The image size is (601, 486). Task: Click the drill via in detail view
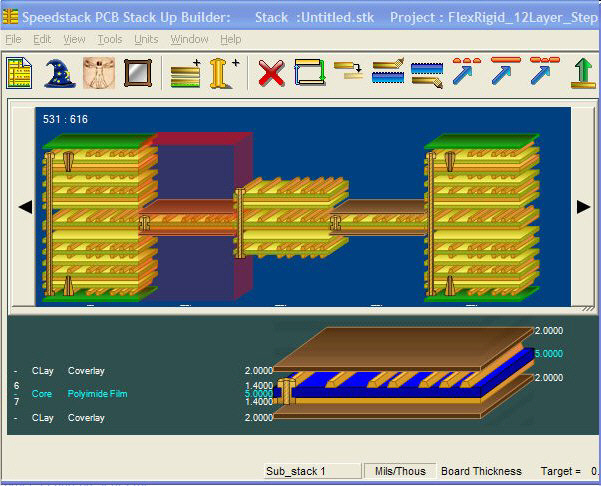tap(286, 391)
